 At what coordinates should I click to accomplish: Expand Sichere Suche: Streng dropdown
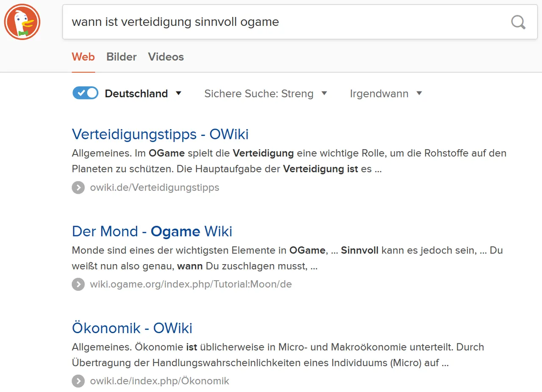pos(265,94)
